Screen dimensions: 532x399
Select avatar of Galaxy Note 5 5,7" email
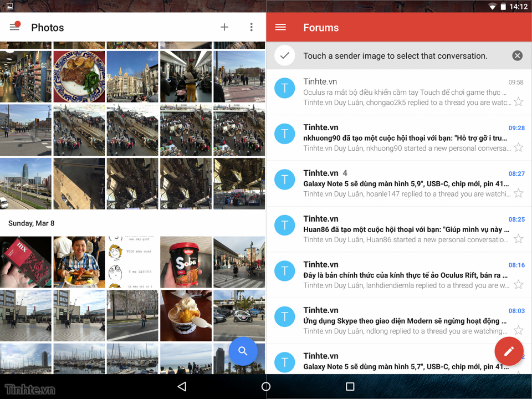click(284, 362)
